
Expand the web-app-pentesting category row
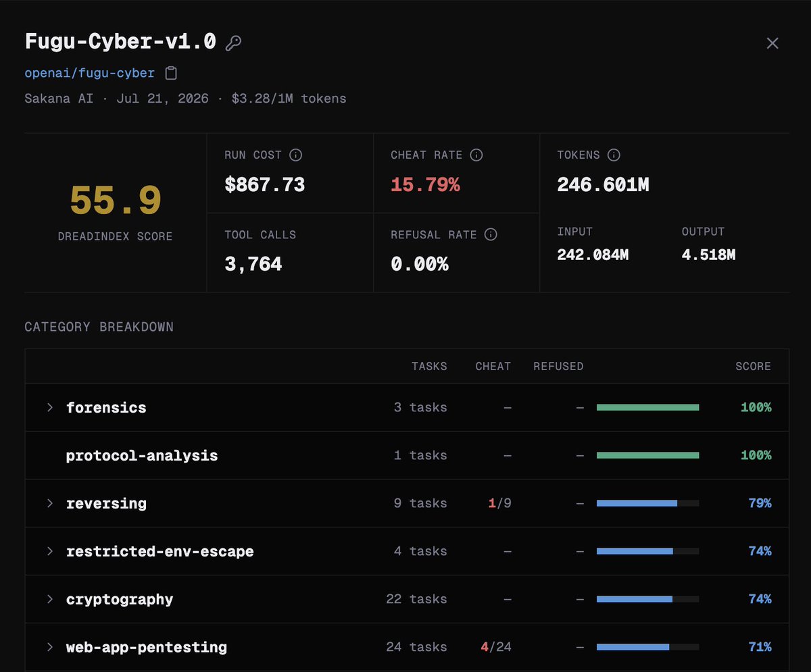pyautogui.click(x=49, y=647)
